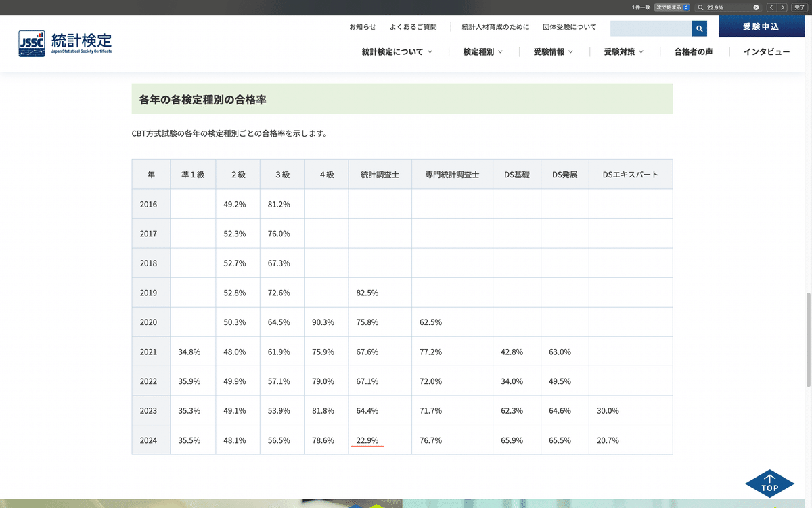Expand the 検定種別 menu
This screenshot has height=508, width=812.
pyautogui.click(x=483, y=51)
